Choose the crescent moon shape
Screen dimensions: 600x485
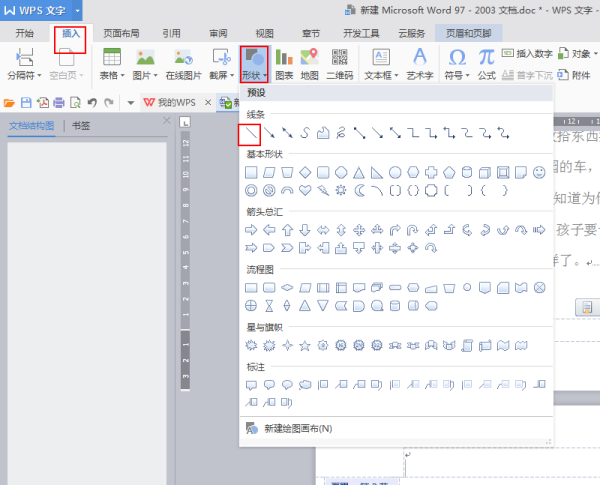click(359, 190)
